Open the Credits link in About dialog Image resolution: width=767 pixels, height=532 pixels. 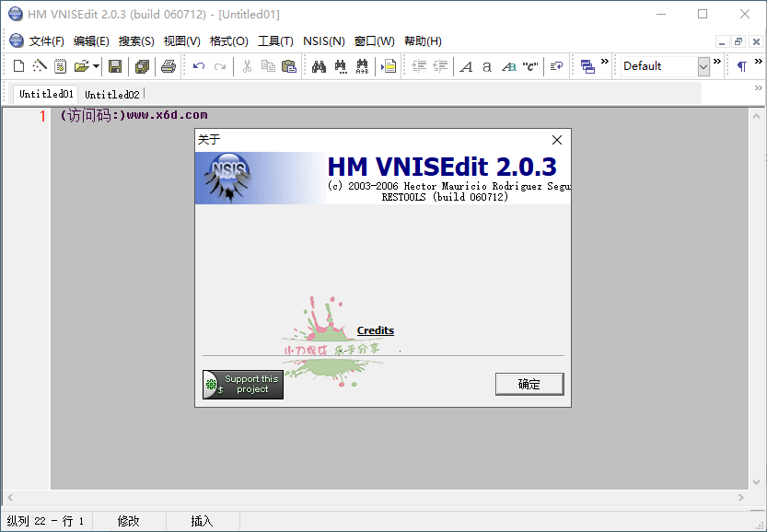[x=375, y=330]
